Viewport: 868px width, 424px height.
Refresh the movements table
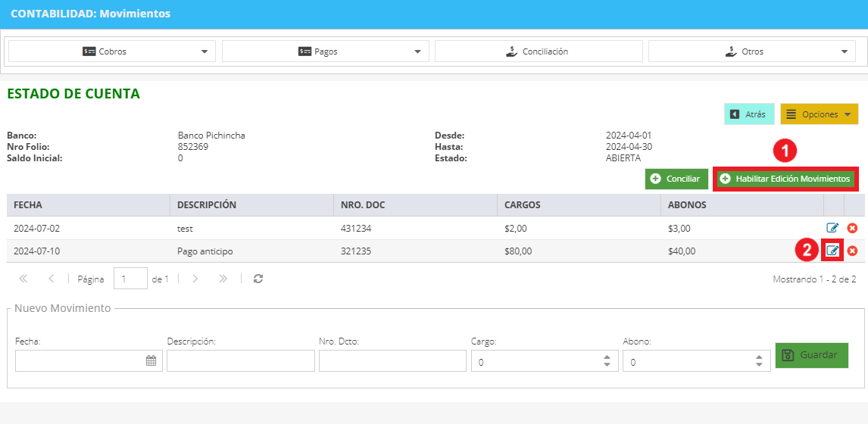pos(258,279)
